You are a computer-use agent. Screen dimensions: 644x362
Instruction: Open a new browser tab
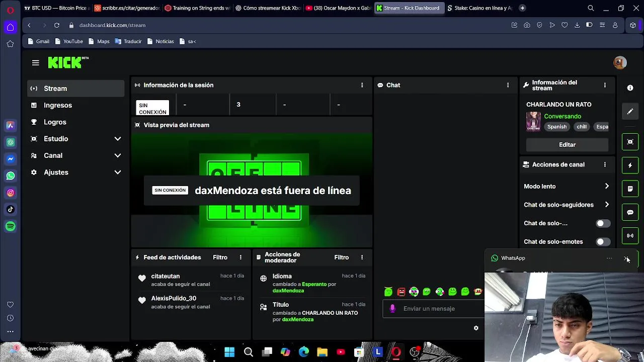pyautogui.click(x=522, y=8)
